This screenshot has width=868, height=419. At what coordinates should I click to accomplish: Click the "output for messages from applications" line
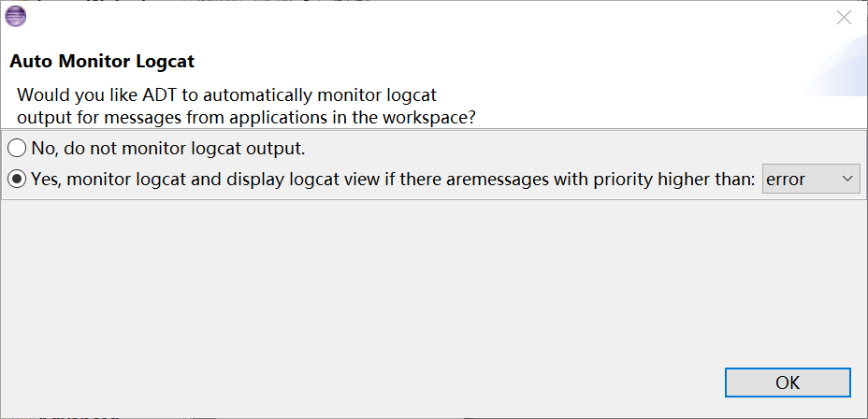tap(247, 117)
